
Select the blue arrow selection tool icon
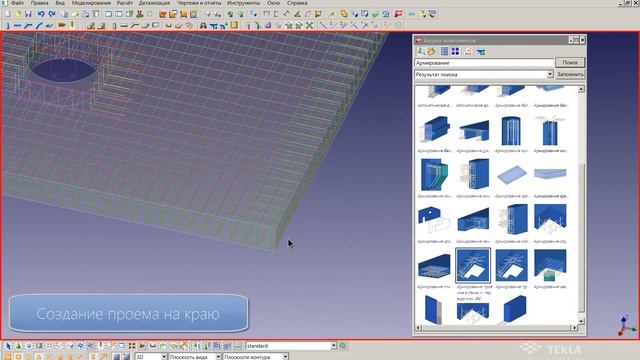pos(8,346)
